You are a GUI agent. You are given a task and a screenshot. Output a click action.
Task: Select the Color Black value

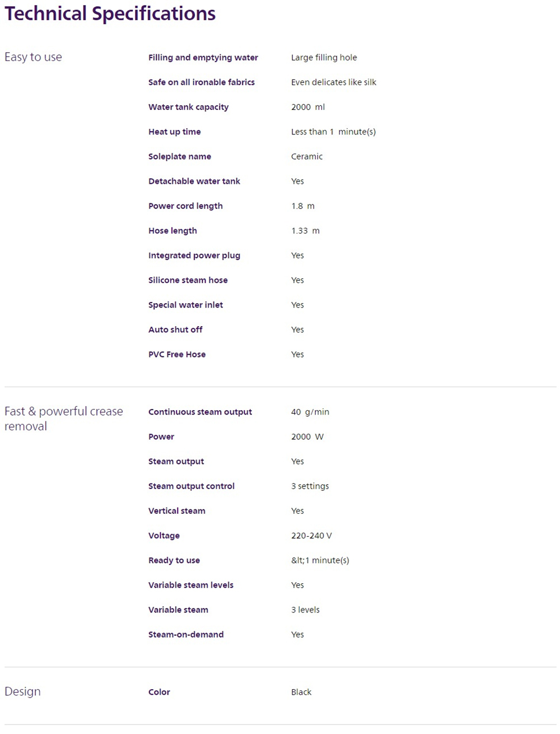[301, 692]
